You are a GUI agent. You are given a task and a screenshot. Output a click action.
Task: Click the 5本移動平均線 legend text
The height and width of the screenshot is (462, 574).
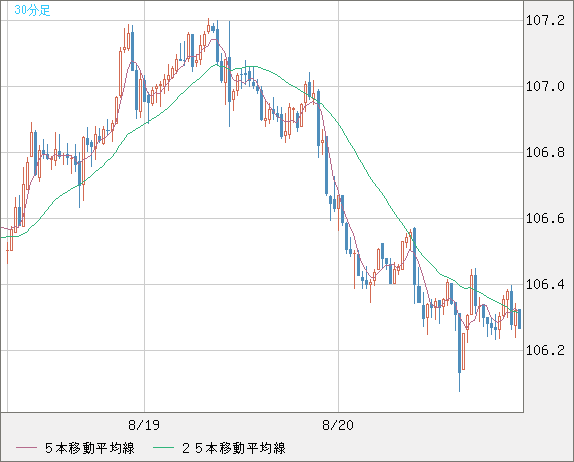pyautogui.click(x=90, y=448)
